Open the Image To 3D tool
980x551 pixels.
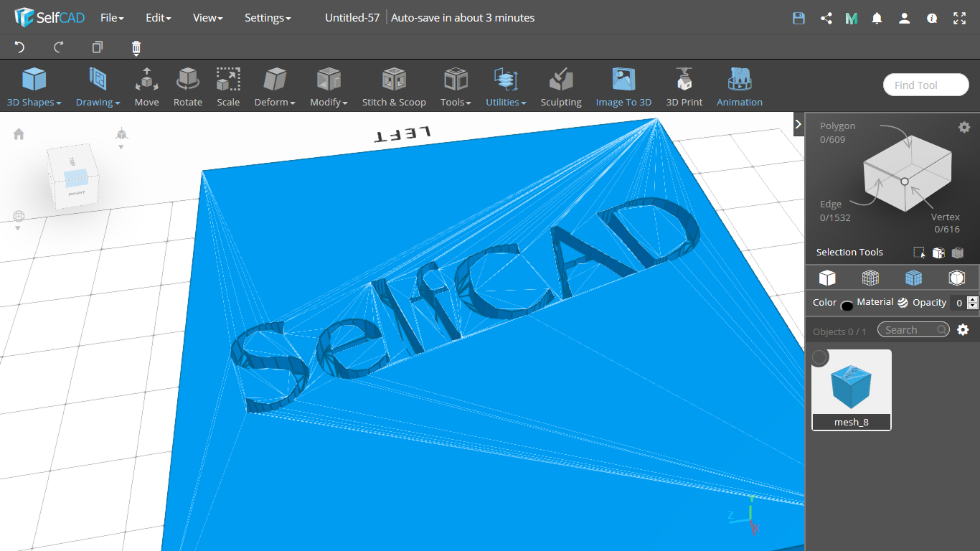coord(623,87)
